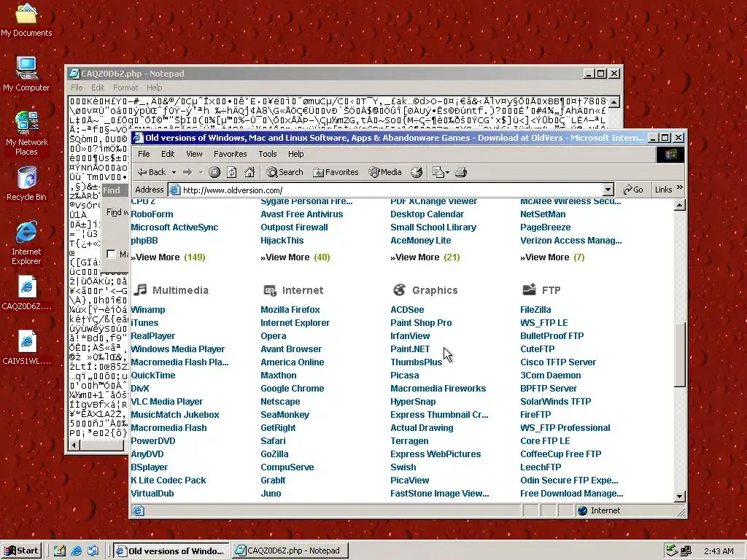Open the Picasa link
This screenshot has width=747, height=560.
pyautogui.click(x=404, y=376)
